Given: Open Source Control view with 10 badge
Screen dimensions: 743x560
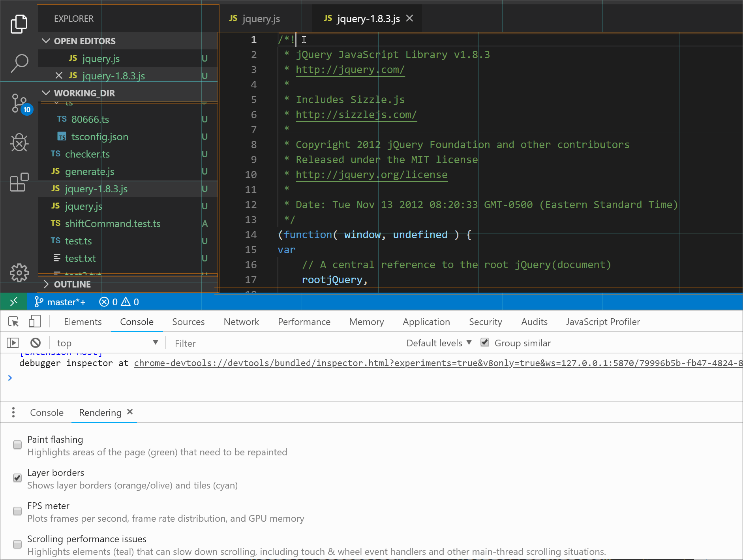Looking at the screenshot, I should [20, 104].
